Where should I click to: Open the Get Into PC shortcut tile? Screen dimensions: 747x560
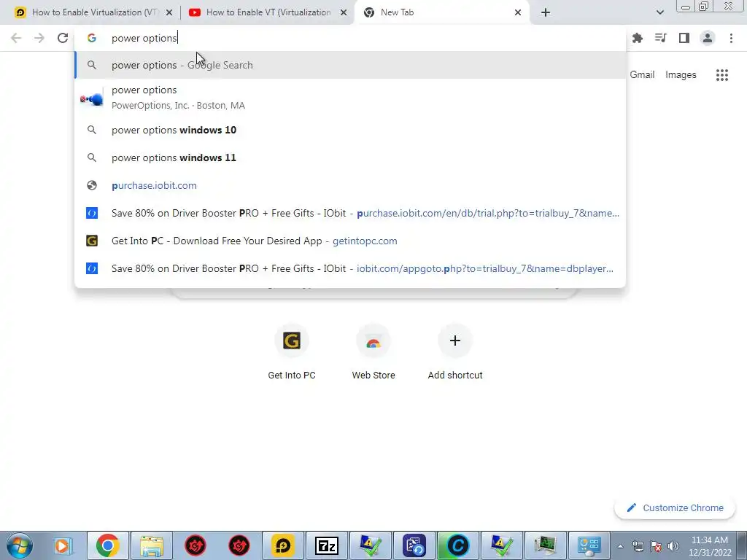tap(292, 351)
